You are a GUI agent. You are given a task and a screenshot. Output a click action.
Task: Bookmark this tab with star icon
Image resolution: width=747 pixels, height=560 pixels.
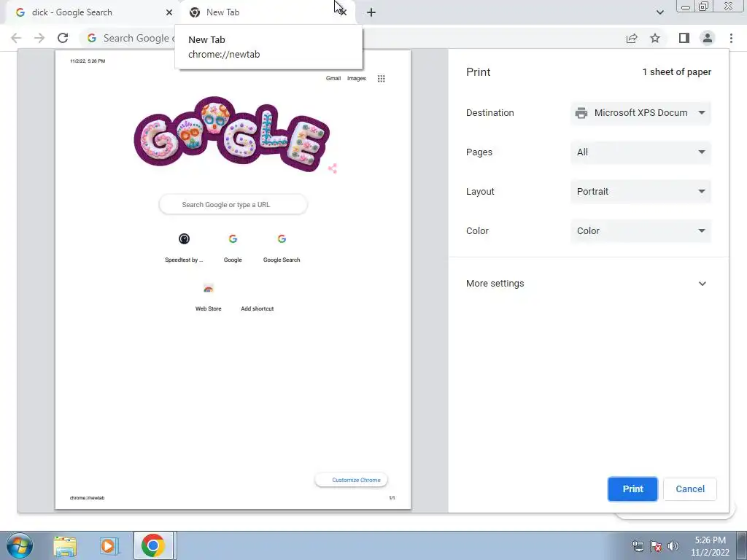coord(655,38)
